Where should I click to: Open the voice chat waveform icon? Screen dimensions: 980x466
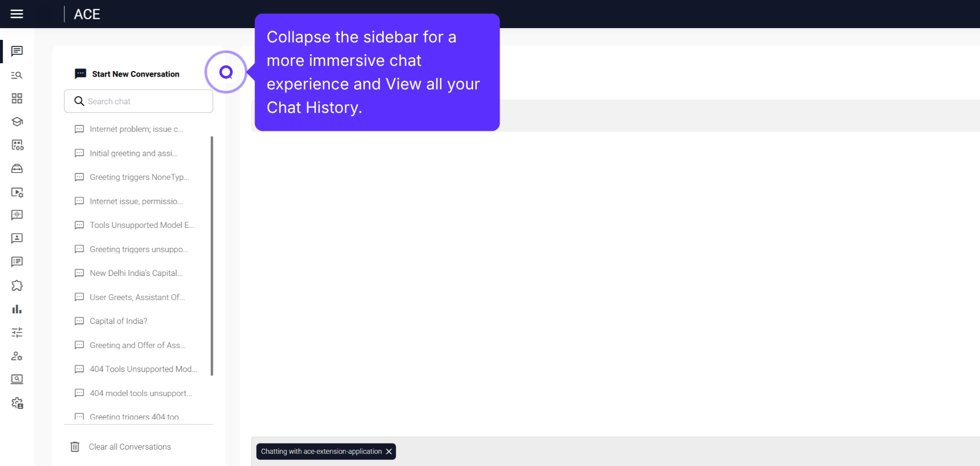pyautogui.click(x=17, y=215)
